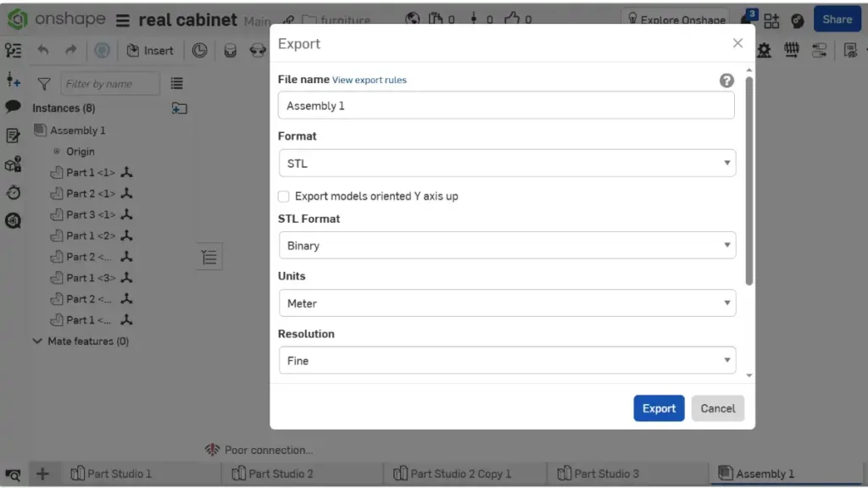
Task: Select Origin in the instances tree
Action: coord(81,152)
